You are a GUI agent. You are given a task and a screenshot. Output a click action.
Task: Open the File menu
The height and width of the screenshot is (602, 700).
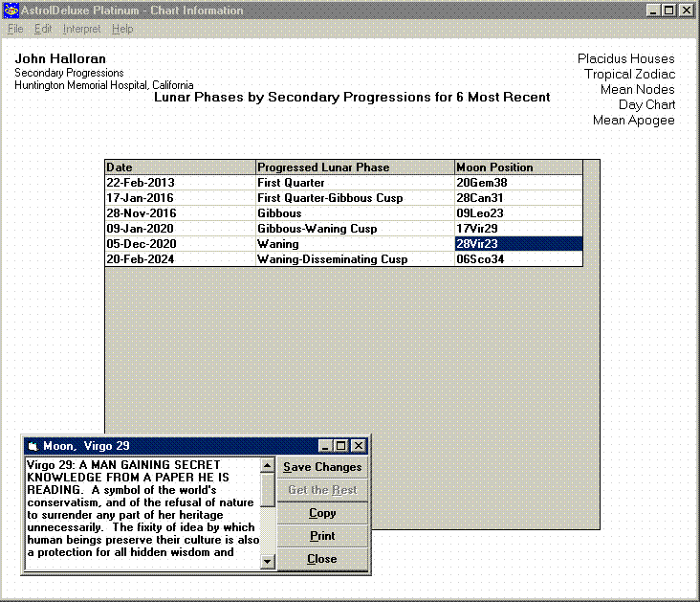[x=15, y=29]
